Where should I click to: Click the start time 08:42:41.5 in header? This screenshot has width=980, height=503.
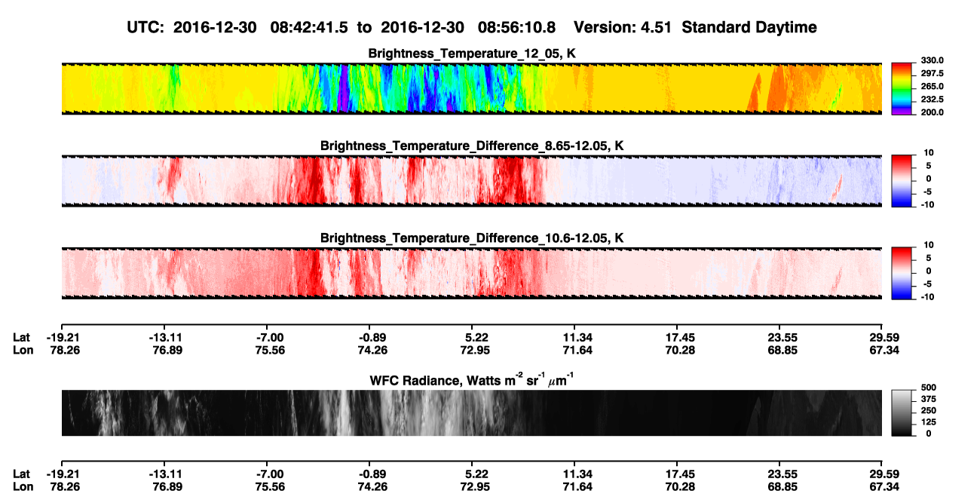pos(308,27)
